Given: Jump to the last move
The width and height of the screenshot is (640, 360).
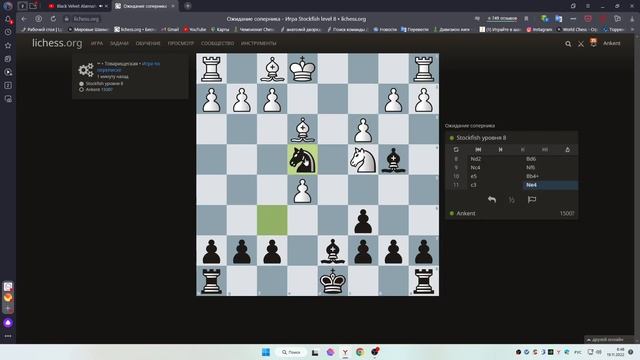Looking at the screenshot, I should coord(545,150).
